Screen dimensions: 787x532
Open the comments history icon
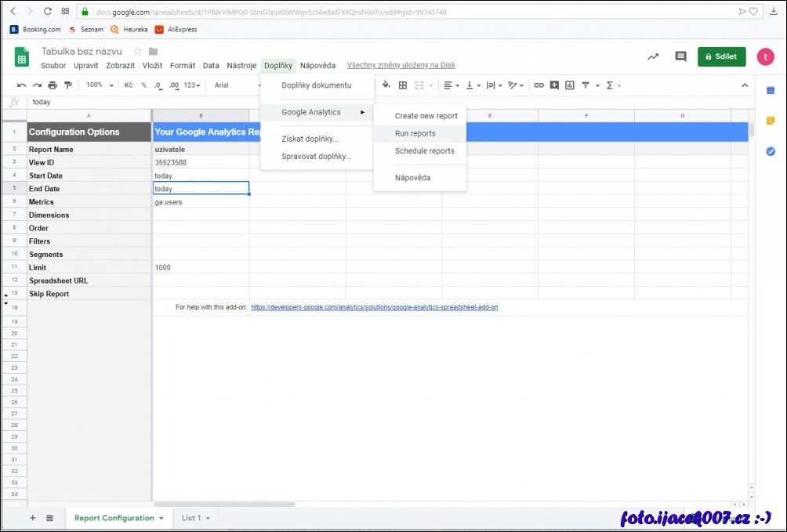[x=680, y=56]
